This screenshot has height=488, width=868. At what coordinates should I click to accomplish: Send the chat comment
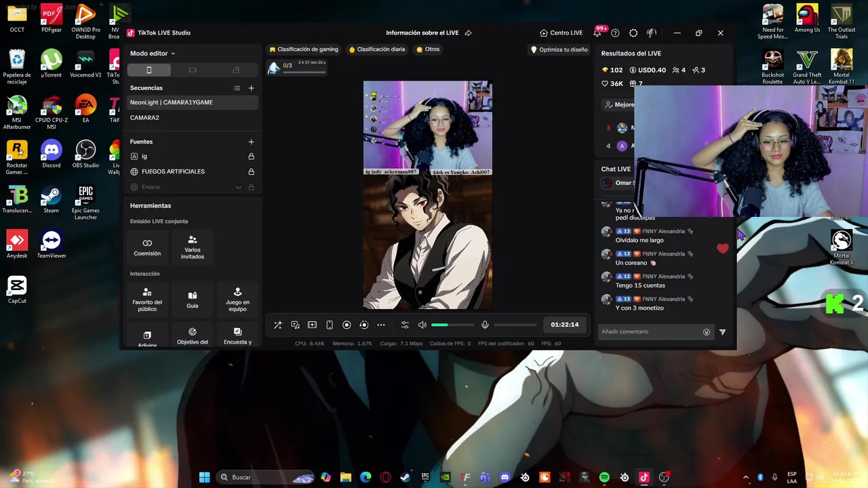tap(722, 332)
